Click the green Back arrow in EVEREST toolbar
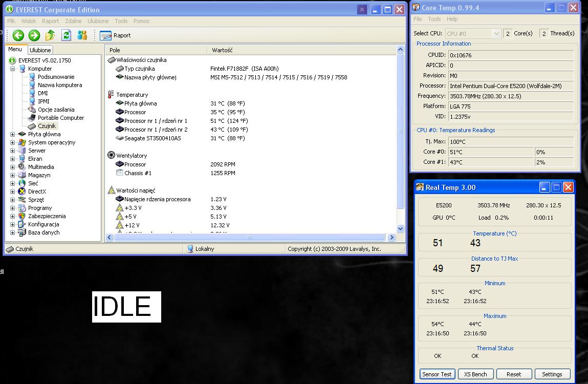Screen dimensions: 588x384 point(18,35)
